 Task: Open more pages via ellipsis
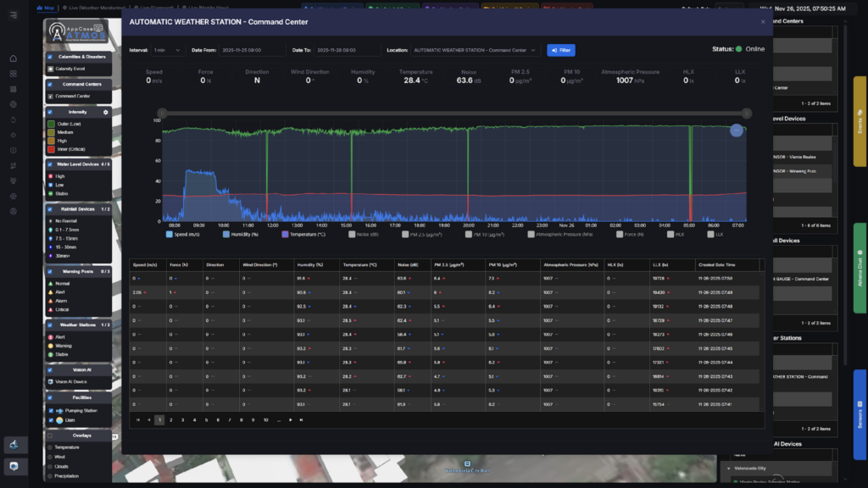point(278,420)
